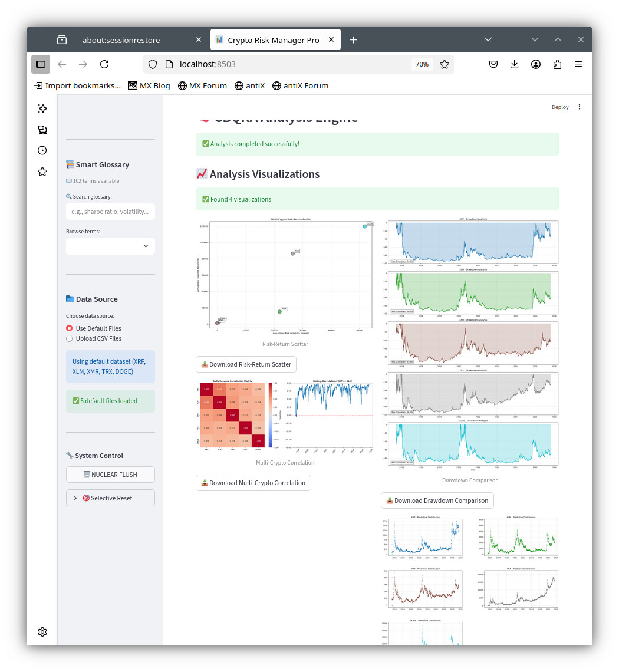Click the 70% zoom level indicator
This screenshot has height=672, width=619.
pyautogui.click(x=422, y=64)
